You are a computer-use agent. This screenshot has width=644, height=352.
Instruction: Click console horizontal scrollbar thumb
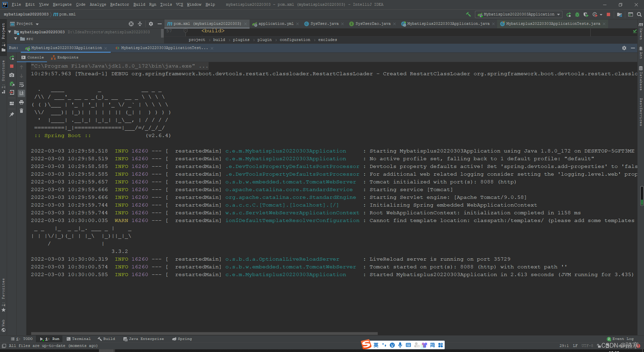204,334
